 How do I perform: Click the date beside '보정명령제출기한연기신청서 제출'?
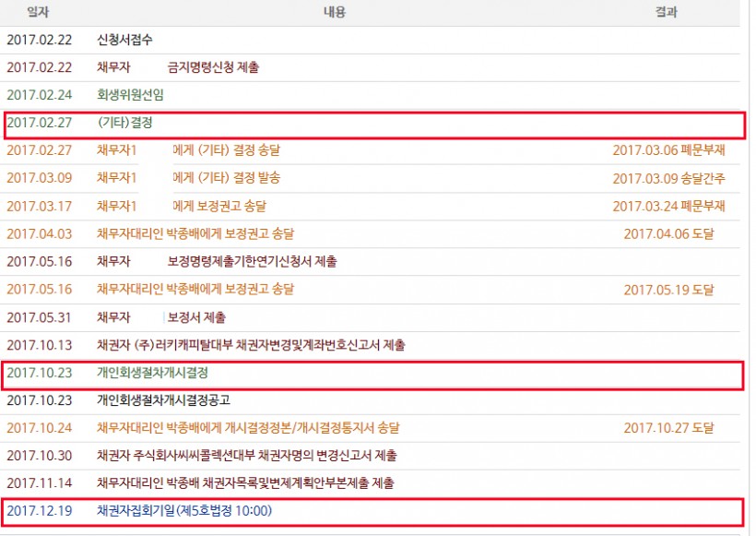(x=40, y=261)
